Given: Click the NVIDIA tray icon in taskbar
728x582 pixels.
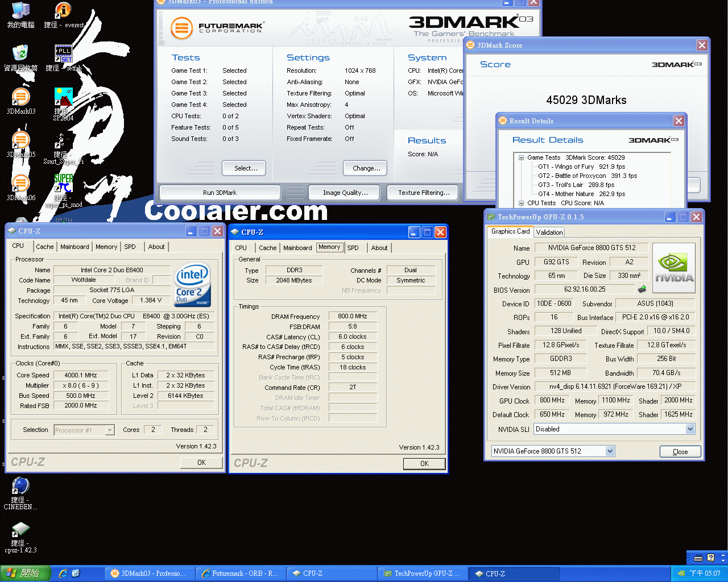Looking at the screenshot, I should pos(681,573).
